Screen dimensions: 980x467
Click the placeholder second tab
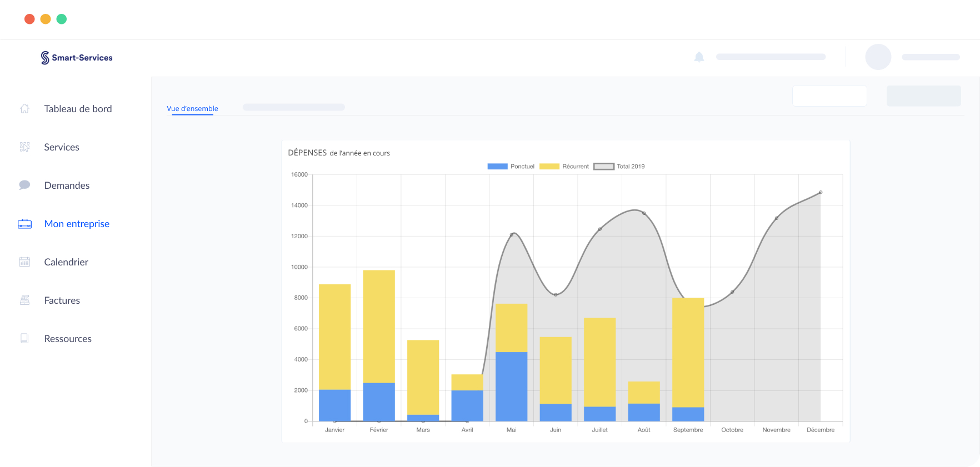(x=294, y=107)
